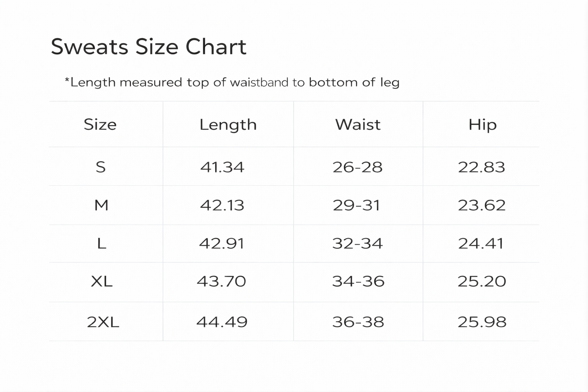Select the Length column header

click(x=228, y=125)
